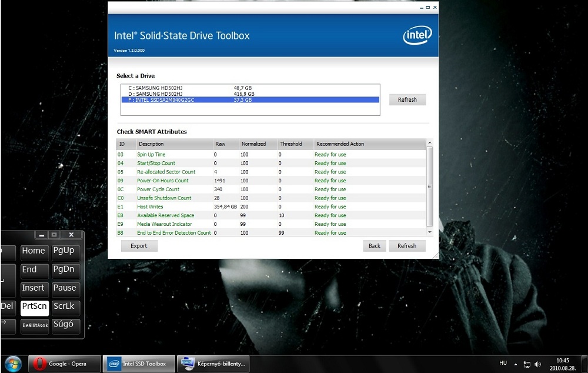Open the Opera browser taskbar button

(65, 364)
